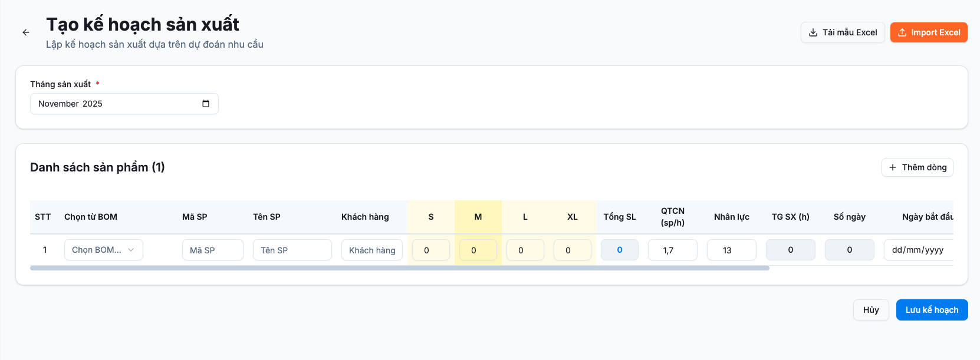Click the Import Excel button
Viewport: 980px width, 360px height.
pyautogui.click(x=929, y=32)
